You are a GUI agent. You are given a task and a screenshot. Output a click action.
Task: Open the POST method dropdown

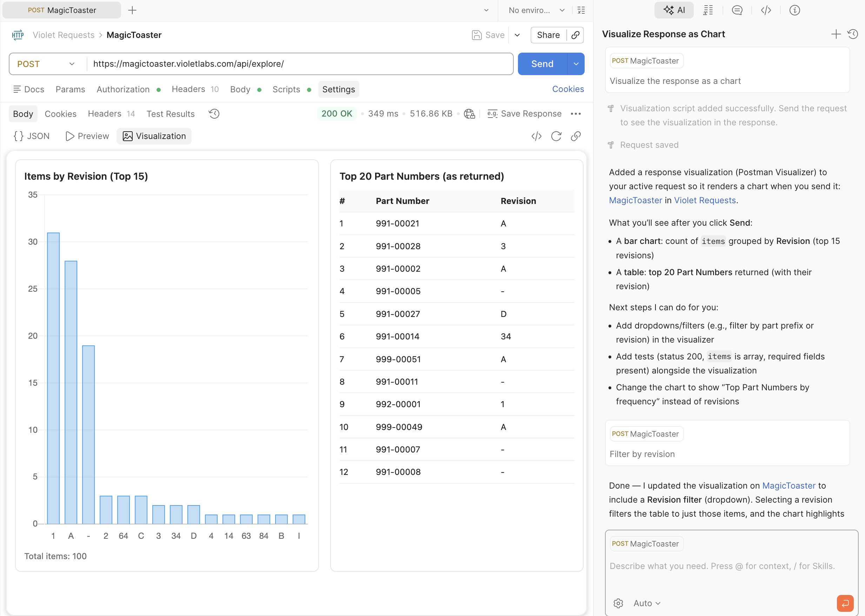pos(46,64)
